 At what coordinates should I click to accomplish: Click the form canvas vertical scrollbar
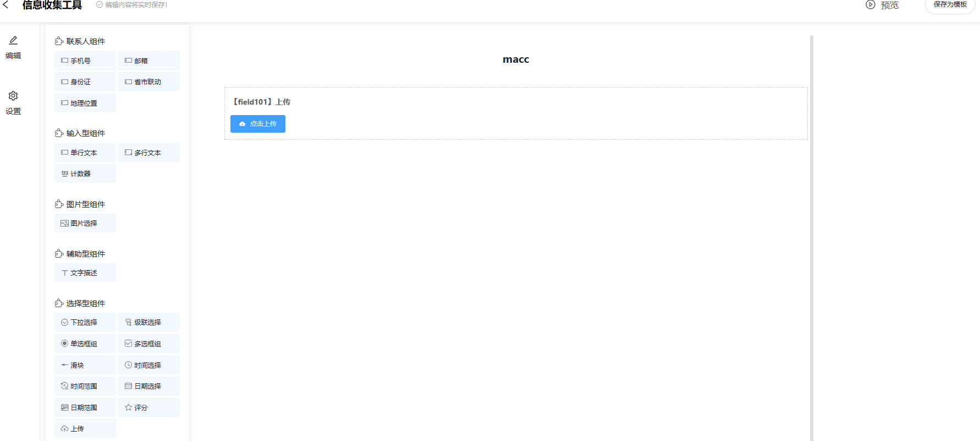(x=811, y=238)
